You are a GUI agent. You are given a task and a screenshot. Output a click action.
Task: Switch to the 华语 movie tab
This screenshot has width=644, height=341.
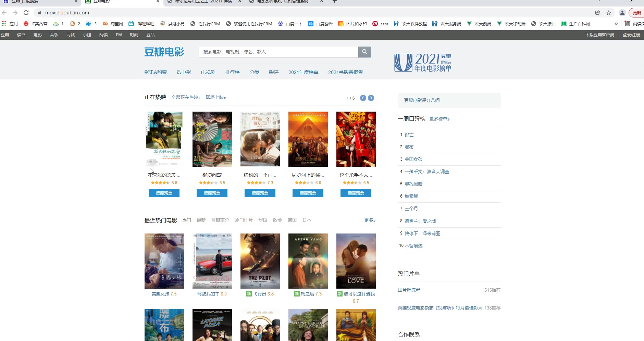tap(263, 220)
